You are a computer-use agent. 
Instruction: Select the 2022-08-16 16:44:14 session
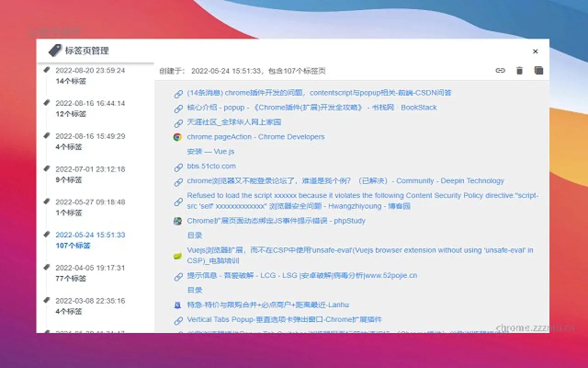(x=90, y=103)
